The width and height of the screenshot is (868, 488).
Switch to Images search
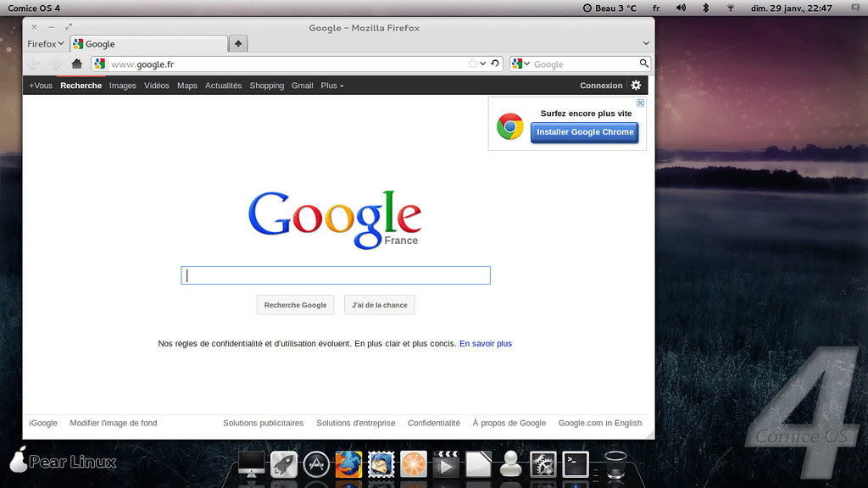pyautogui.click(x=122, y=86)
